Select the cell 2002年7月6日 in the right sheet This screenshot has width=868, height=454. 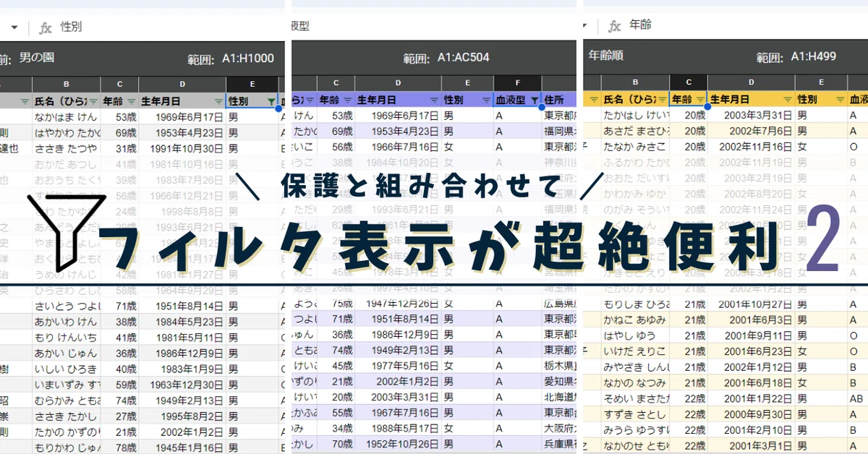tap(752, 131)
